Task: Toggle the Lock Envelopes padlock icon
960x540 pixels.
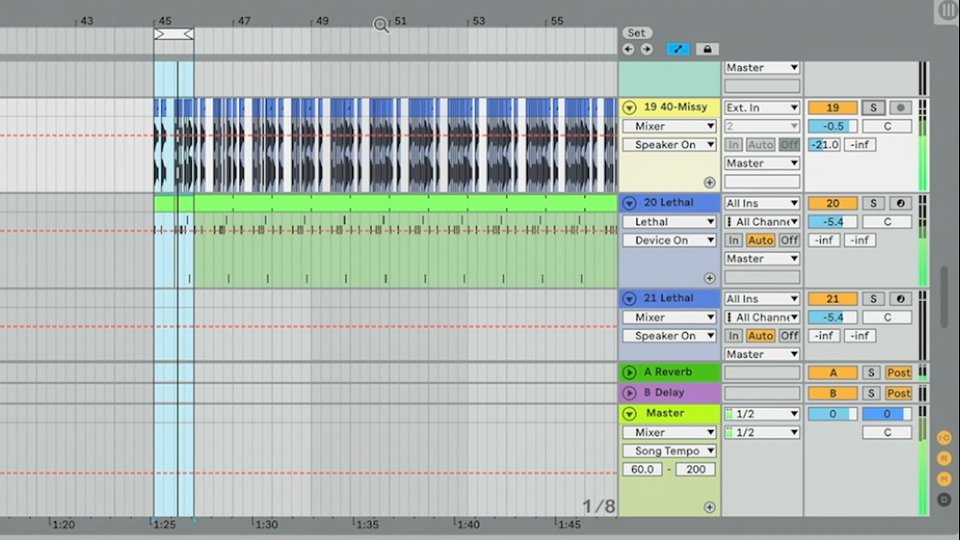Action: point(707,49)
